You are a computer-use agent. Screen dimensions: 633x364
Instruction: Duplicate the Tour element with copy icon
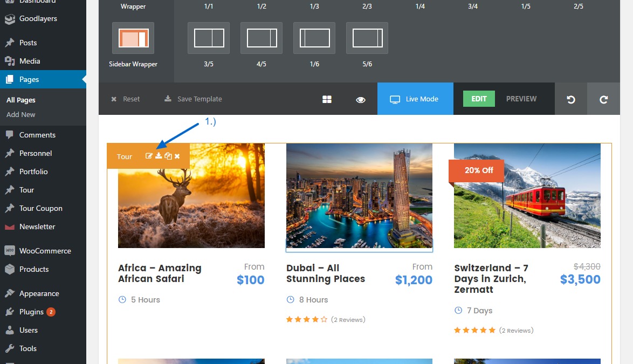click(168, 156)
